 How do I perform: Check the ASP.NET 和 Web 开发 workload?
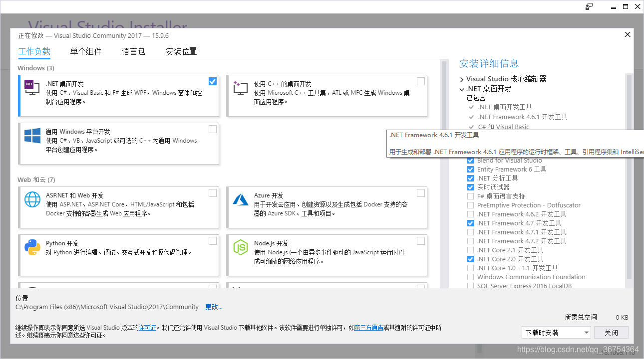[x=213, y=193]
